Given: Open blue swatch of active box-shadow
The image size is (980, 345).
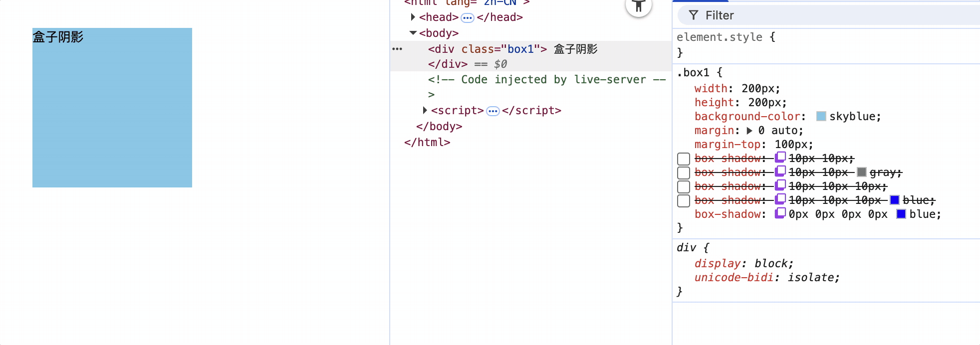Looking at the screenshot, I should [x=901, y=214].
